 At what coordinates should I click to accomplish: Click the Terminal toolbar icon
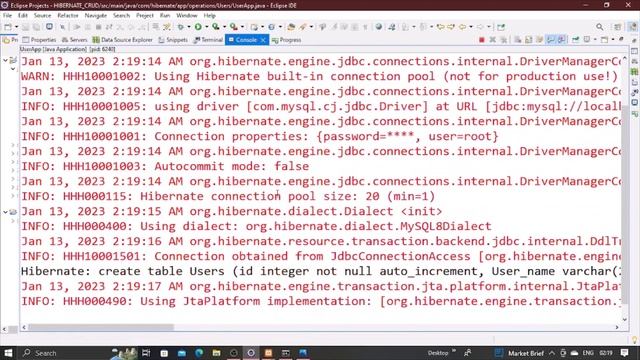click(49, 27)
